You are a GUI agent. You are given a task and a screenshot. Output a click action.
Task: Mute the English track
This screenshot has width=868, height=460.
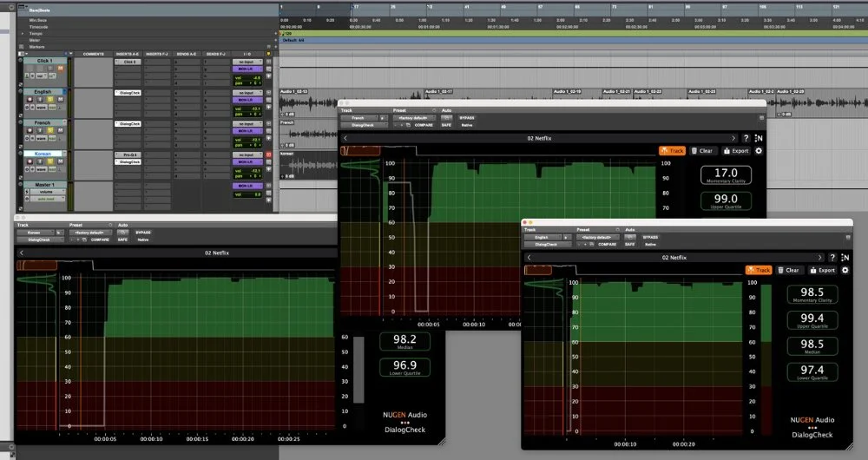tap(61, 100)
